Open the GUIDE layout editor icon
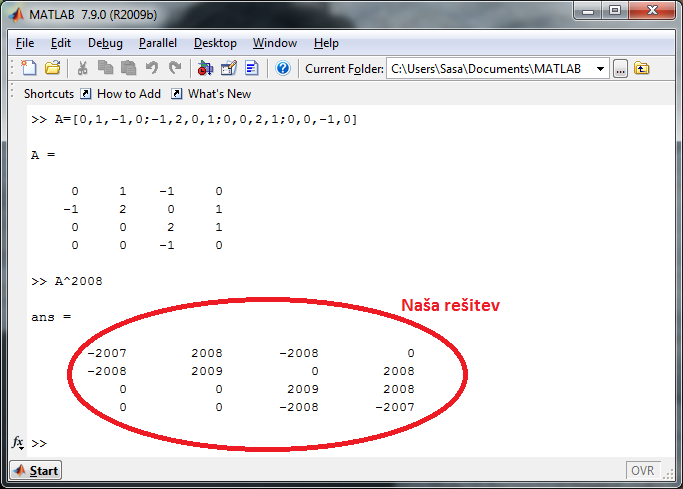This screenshot has height=489, width=683. (x=228, y=68)
